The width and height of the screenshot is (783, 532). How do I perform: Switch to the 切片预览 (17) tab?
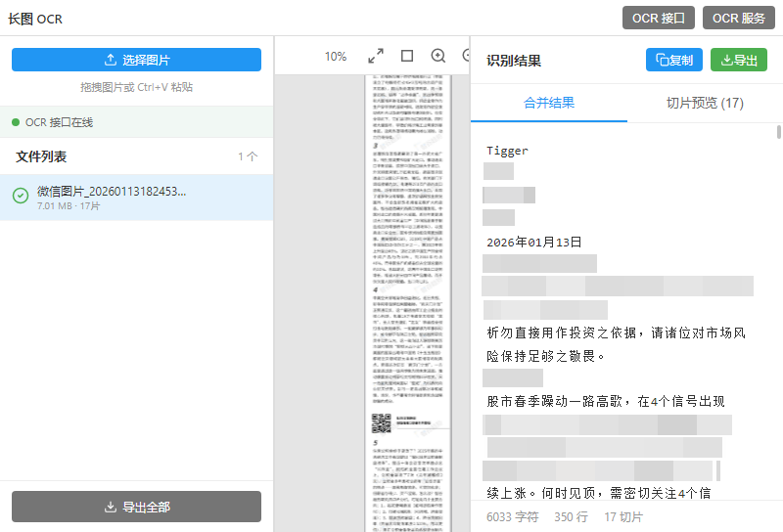[x=705, y=103]
